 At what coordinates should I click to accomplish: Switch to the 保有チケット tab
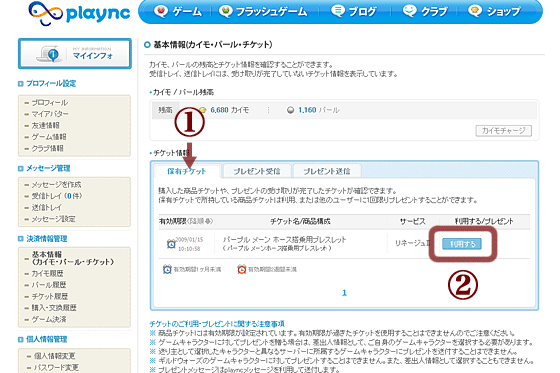click(187, 171)
